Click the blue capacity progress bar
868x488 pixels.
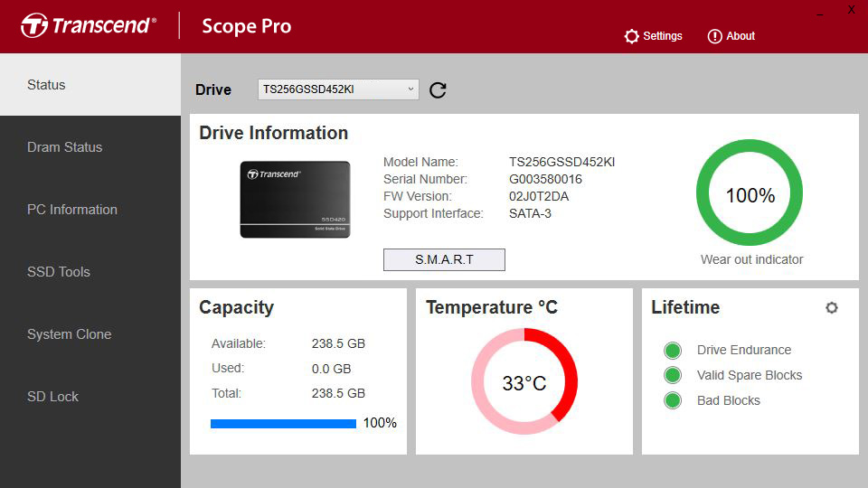[x=283, y=424]
